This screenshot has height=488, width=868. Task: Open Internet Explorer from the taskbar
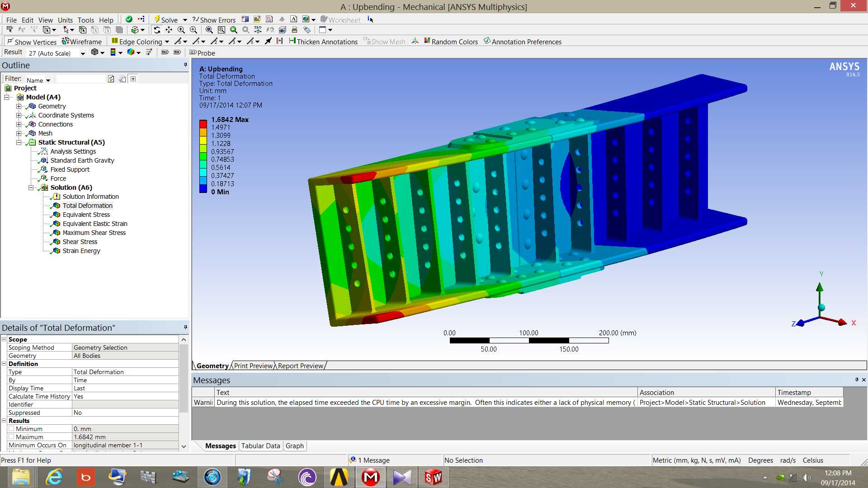[54, 477]
